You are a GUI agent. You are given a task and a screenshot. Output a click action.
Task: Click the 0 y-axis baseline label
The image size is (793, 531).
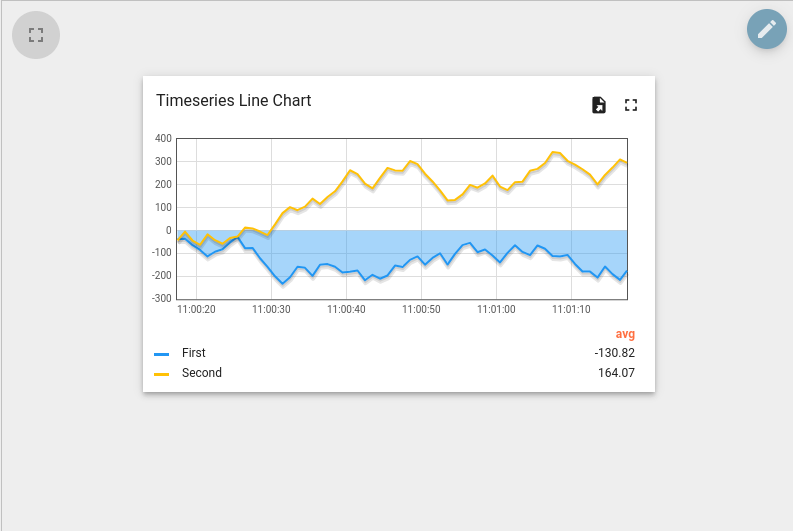pyautogui.click(x=169, y=231)
